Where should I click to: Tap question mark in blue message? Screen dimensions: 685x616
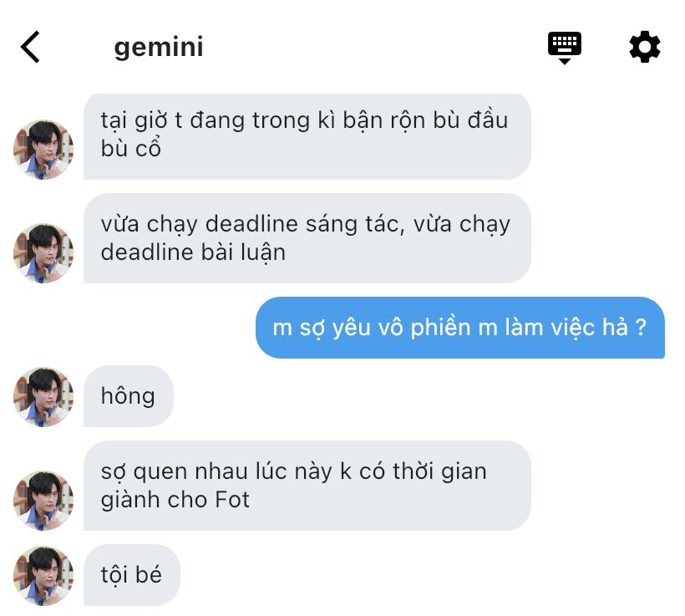(x=641, y=327)
